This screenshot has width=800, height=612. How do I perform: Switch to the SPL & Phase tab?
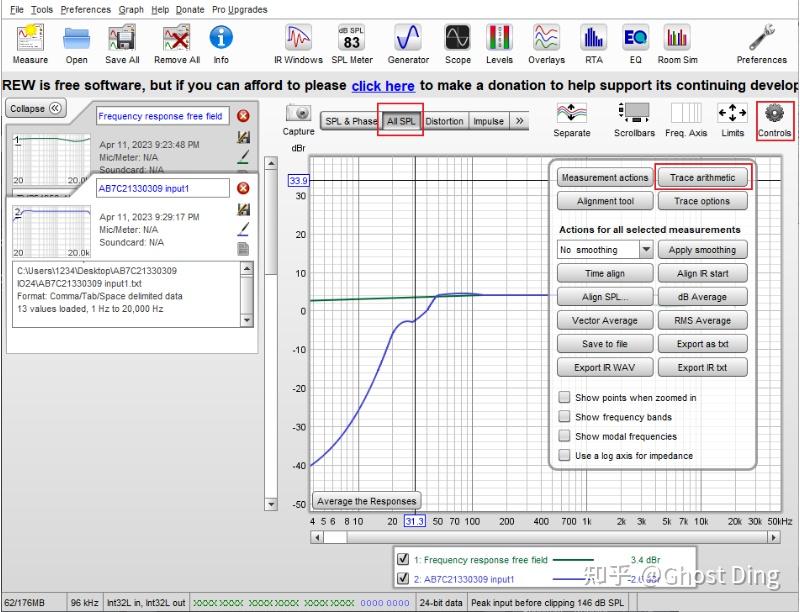(351, 121)
